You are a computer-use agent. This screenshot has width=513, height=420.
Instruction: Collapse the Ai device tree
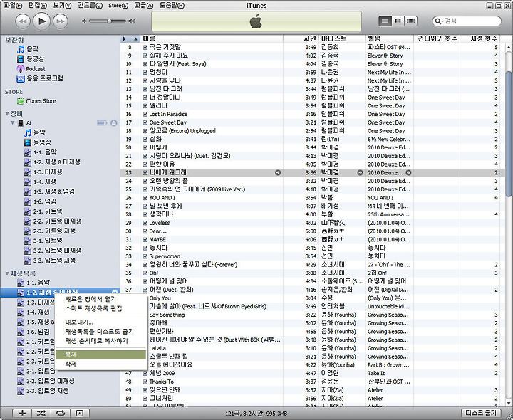click(x=13, y=123)
